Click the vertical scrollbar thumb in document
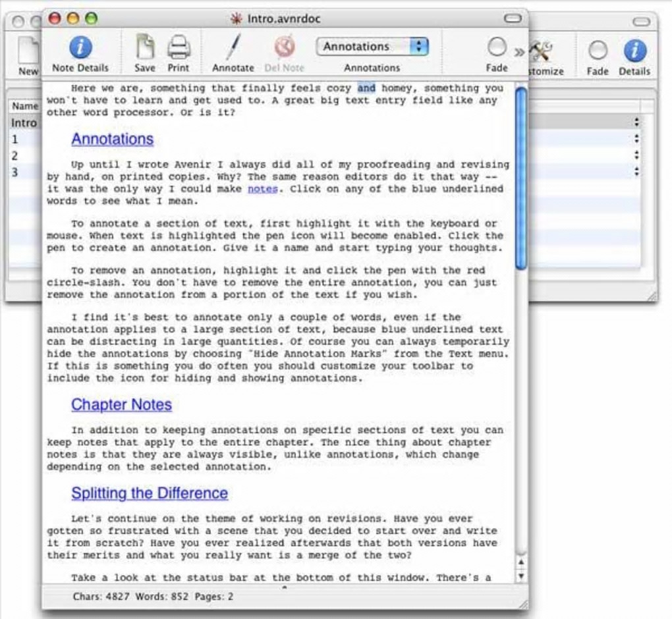 [521, 178]
